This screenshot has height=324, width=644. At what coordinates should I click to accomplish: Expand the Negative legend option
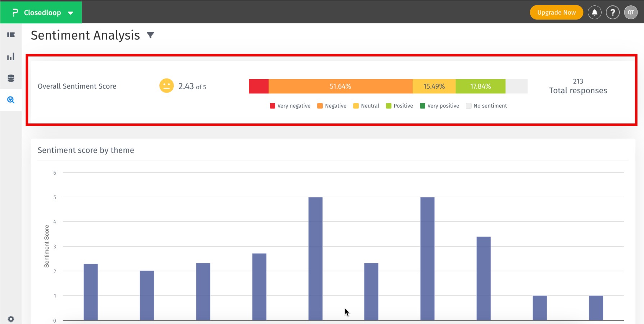coord(331,105)
